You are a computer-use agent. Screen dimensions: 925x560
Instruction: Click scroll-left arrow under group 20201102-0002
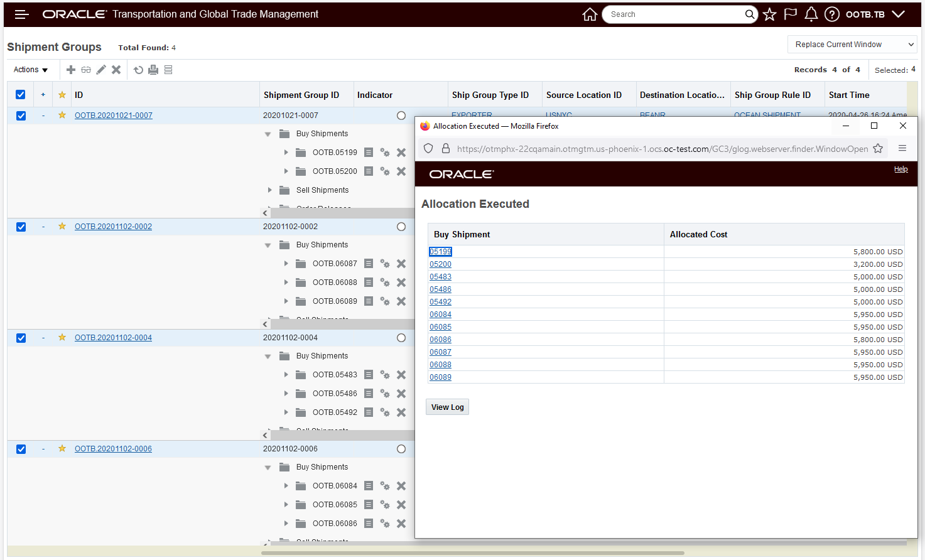(265, 325)
